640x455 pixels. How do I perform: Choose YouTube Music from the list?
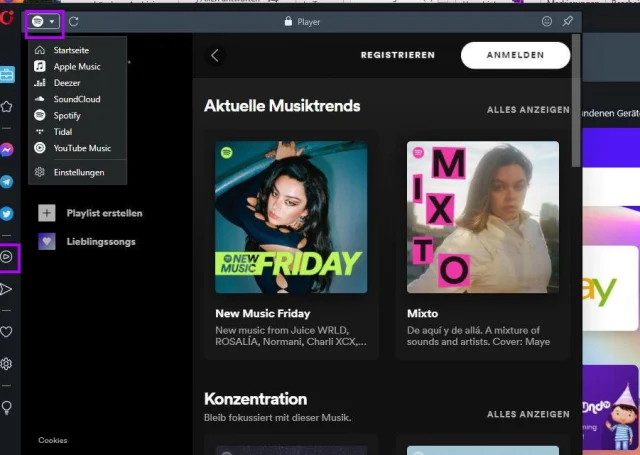click(78, 148)
